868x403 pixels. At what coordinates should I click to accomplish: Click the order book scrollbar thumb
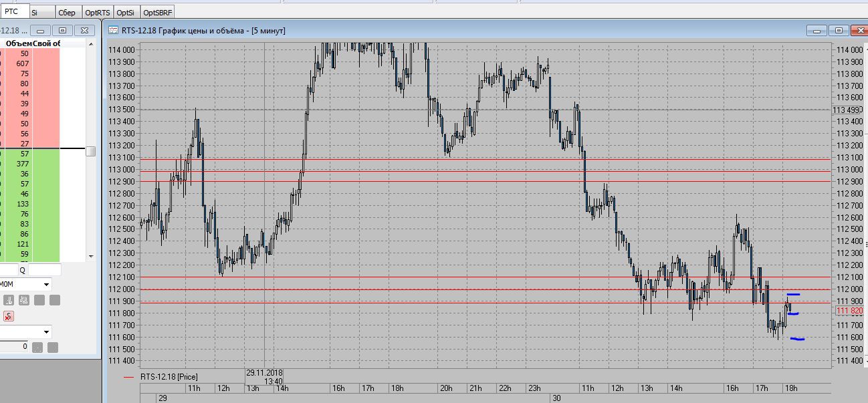click(x=91, y=151)
